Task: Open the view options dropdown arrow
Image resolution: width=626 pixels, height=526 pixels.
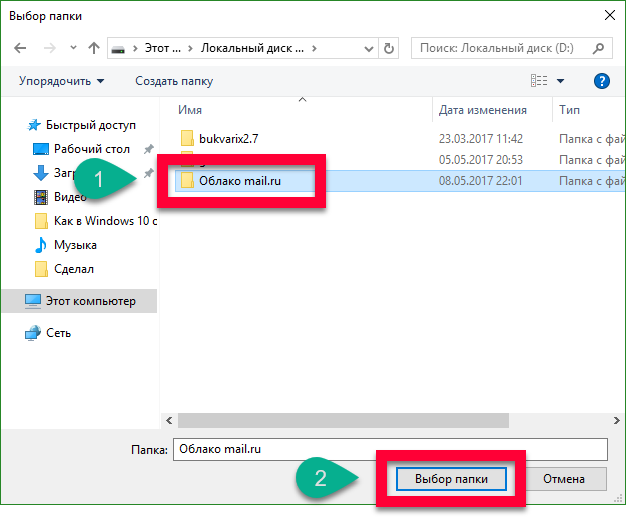Action: click(561, 81)
